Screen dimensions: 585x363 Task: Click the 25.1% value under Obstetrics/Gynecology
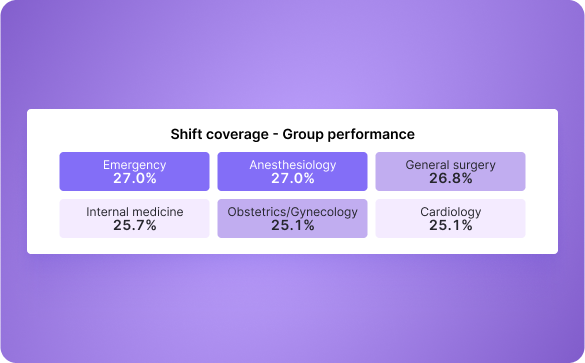[292, 225]
